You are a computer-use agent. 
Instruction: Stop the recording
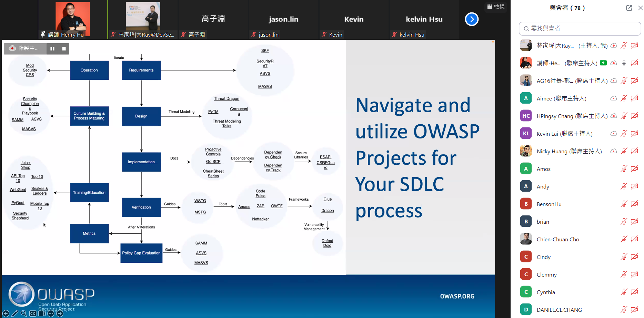click(64, 49)
